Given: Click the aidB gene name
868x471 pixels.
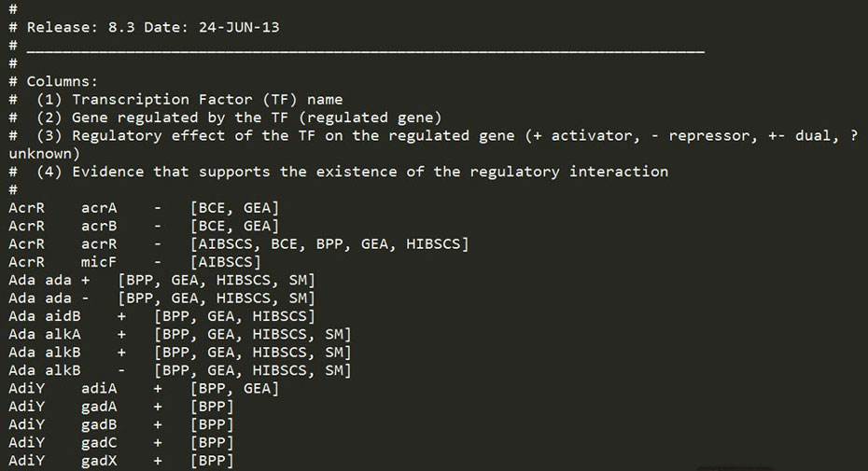Looking at the screenshot, I should pyautogui.click(x=63, y=316).
